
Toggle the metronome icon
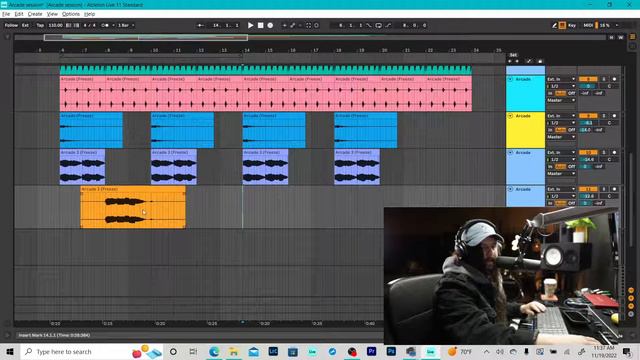[105, 25]
